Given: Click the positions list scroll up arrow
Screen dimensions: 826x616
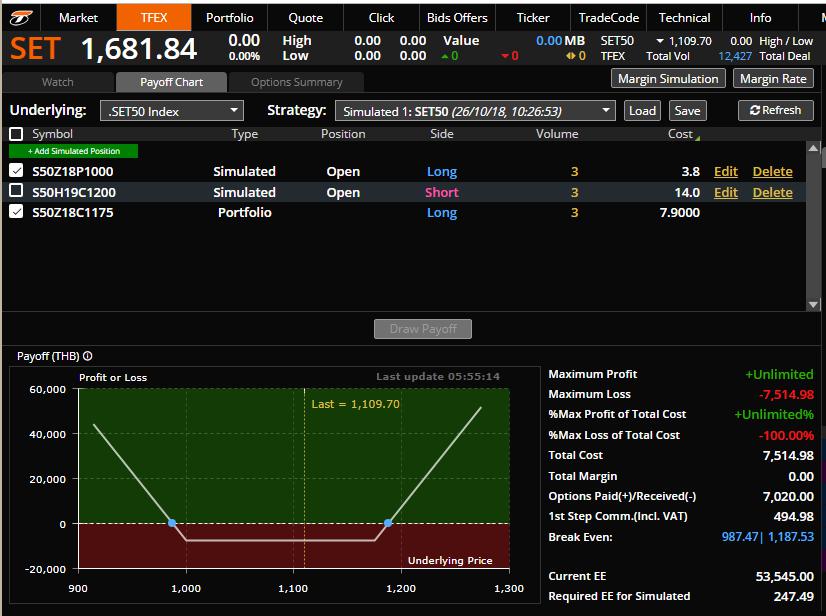Looking at the screenshot, I should tap(813, 148).
